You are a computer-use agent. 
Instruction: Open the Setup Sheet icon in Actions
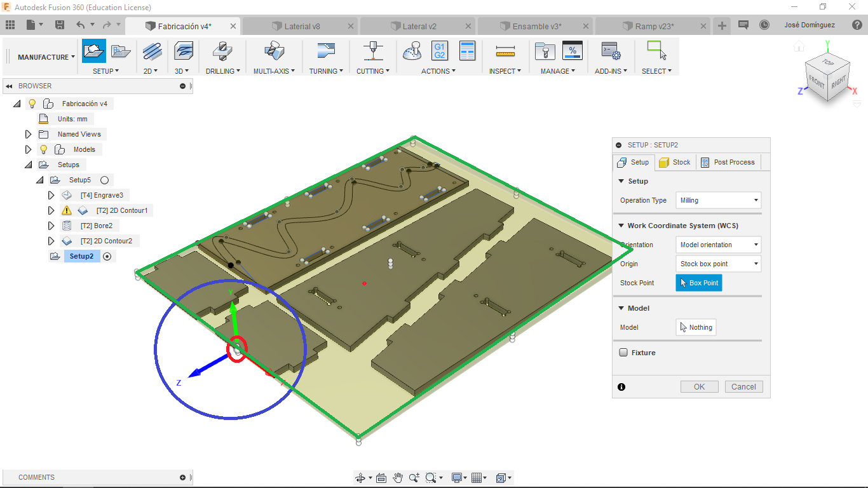coord(467,51)
